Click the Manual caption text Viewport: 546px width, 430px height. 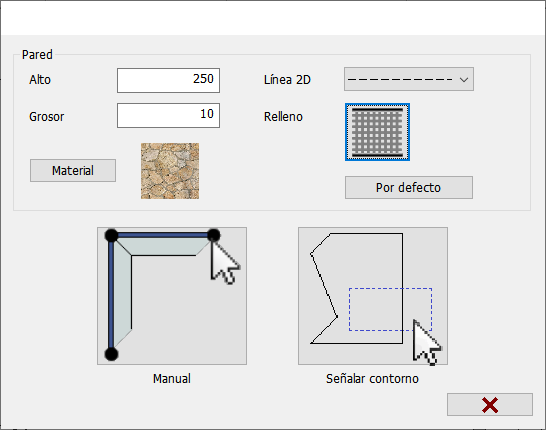pyautogui.click(x=172, y=378)
